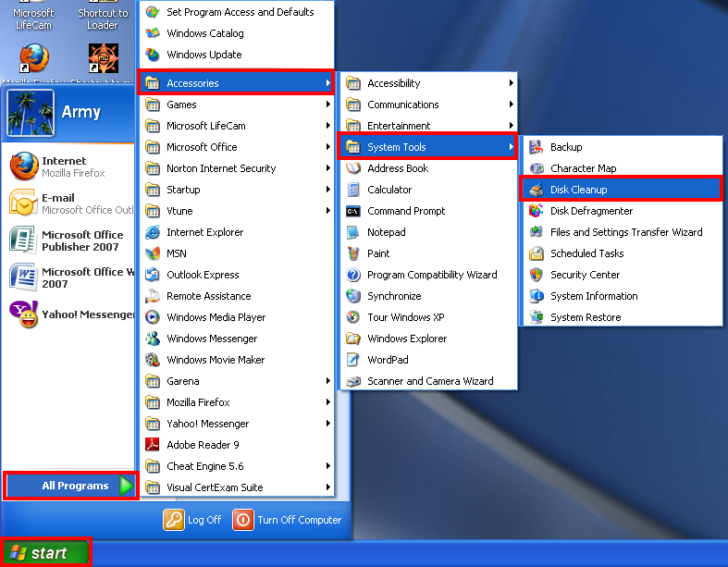728x567 pixels.
Task: Click the Backup icon in System Tools
Action: tap(537, 147)
